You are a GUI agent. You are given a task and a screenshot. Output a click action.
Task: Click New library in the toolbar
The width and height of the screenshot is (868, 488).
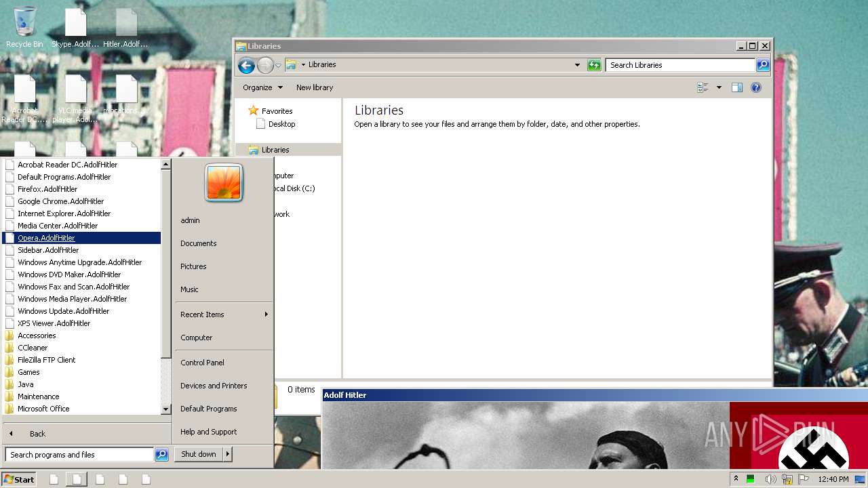tap(315, 87)
